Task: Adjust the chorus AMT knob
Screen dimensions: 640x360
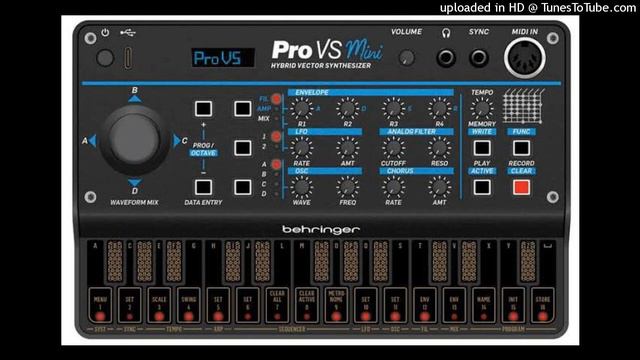Action: [x=439, y=187]
